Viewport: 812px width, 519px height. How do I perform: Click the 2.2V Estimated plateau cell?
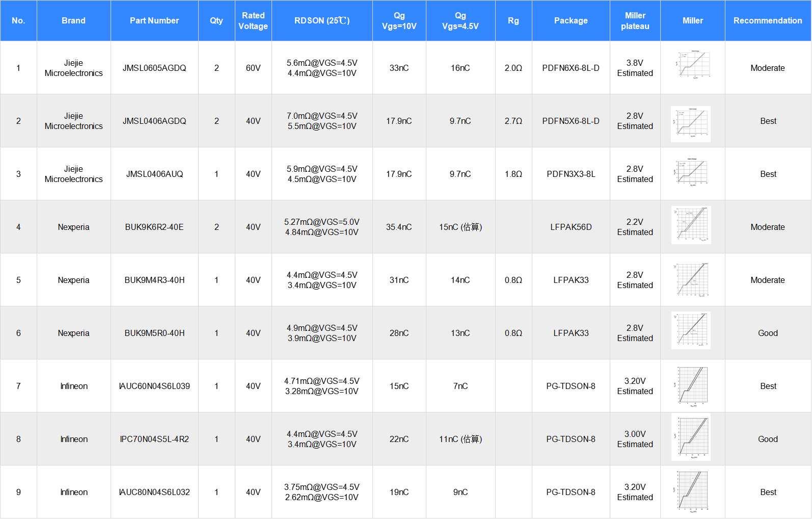coord(635,227)
